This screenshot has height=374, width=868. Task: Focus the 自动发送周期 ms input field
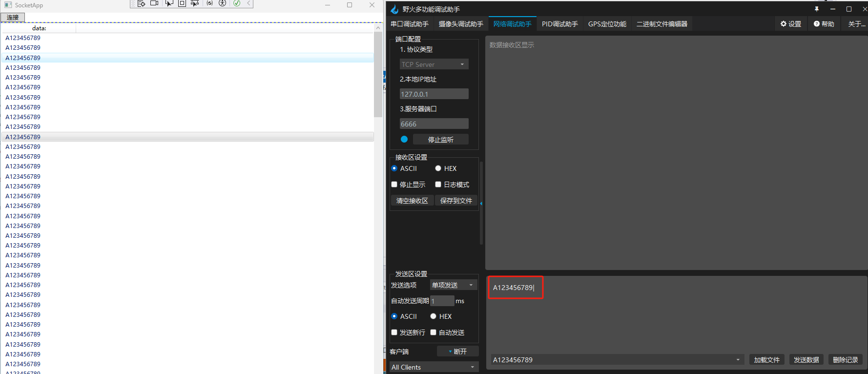coord(442,301)
